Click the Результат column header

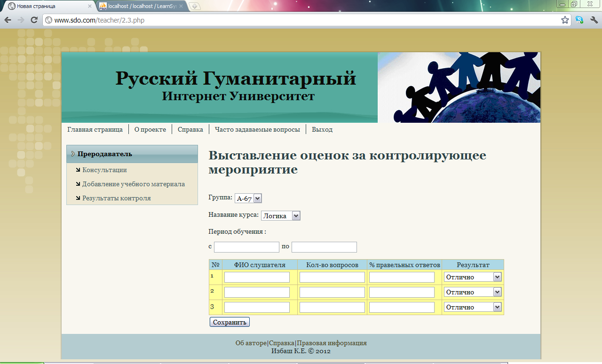click(x=473, y=265)
